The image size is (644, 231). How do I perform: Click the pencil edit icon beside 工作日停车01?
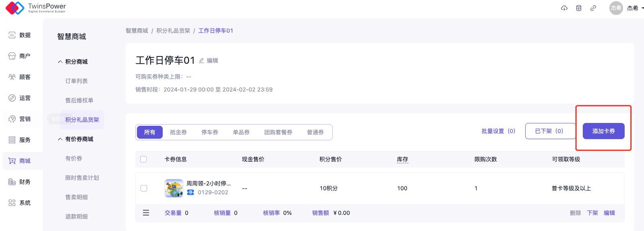pos(201,60)
